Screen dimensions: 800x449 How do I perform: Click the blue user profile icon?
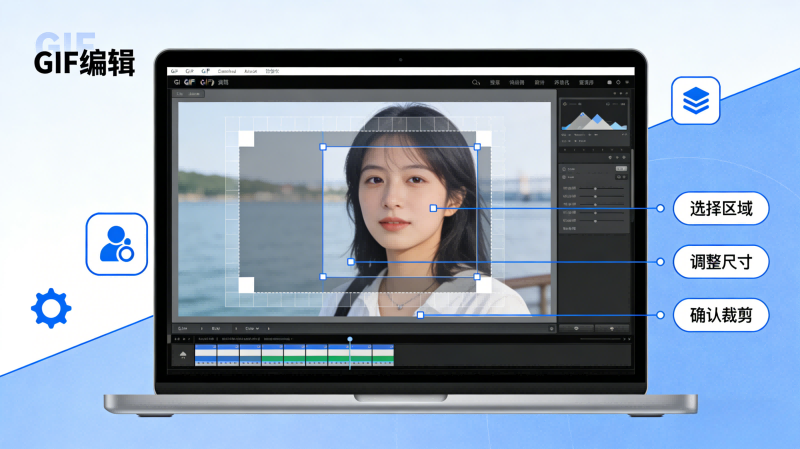(116, 244)
